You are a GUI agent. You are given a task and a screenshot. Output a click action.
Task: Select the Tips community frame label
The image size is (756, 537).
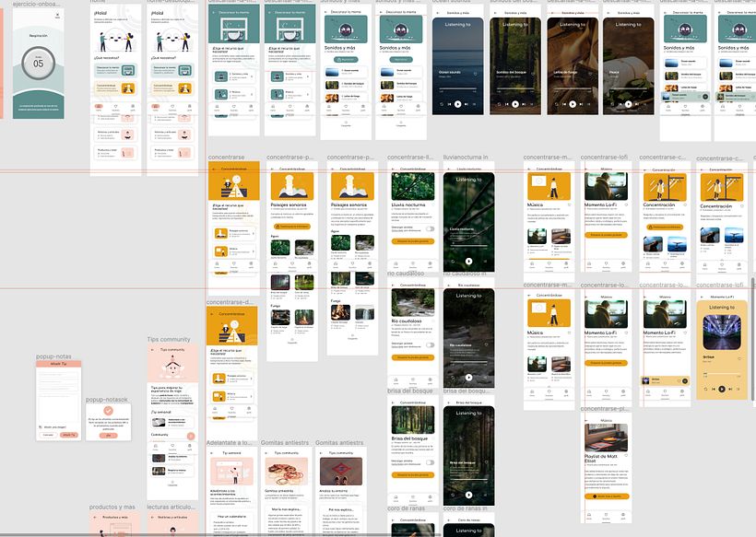tap(168, 340)
